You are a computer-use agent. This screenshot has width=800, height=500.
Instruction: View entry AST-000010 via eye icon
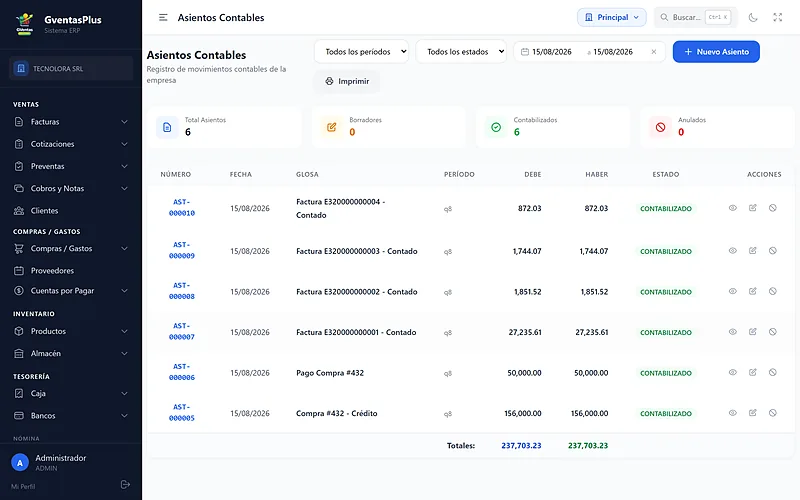733,208
